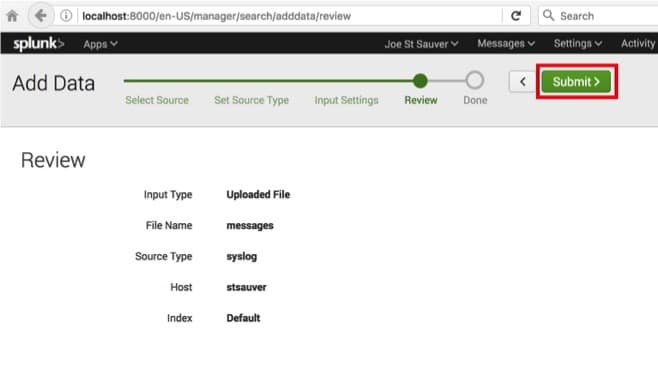Select the syslog source type value
The width and height of the screenshot is (658, 366).
coord(241,256)
